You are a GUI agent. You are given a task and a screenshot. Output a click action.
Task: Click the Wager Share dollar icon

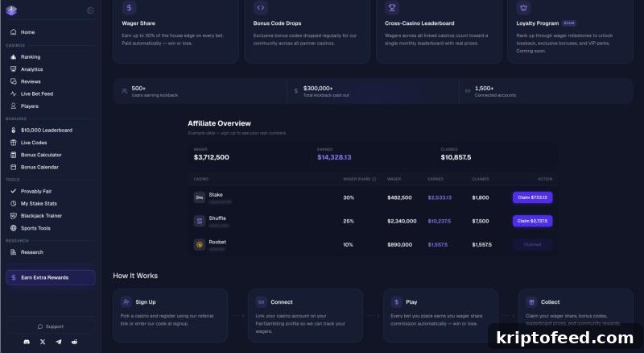click(x=129, y=7)
